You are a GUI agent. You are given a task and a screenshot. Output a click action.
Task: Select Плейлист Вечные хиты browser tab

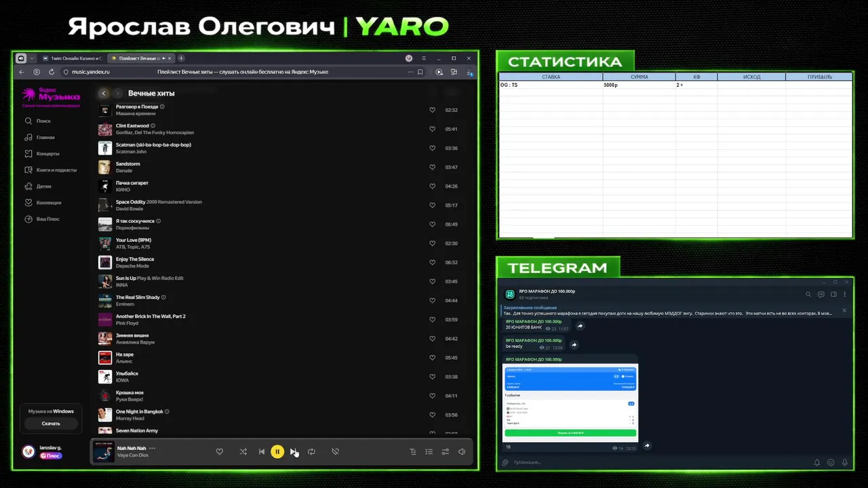click(141, 58)
